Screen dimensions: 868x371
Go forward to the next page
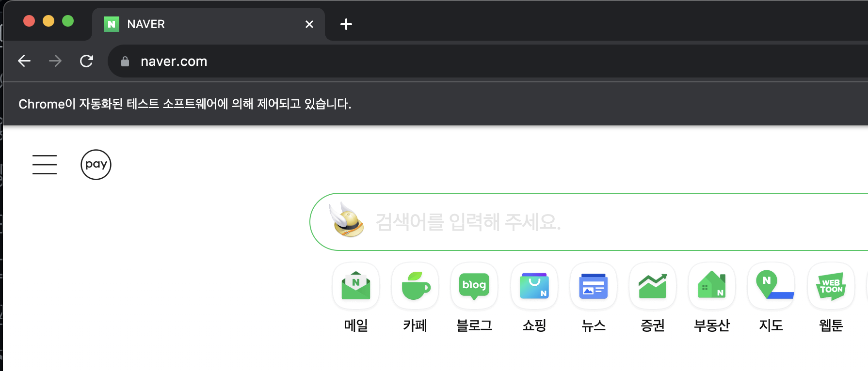(55, 61)
